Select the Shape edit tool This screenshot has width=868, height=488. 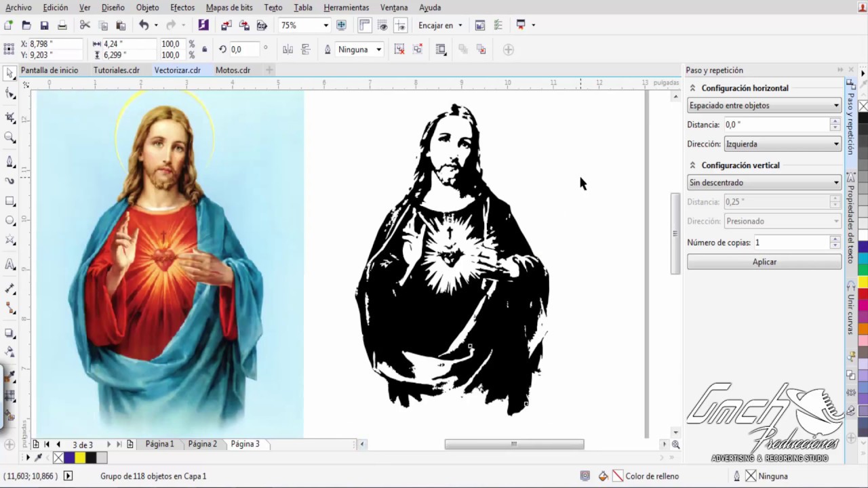point(10,94)
